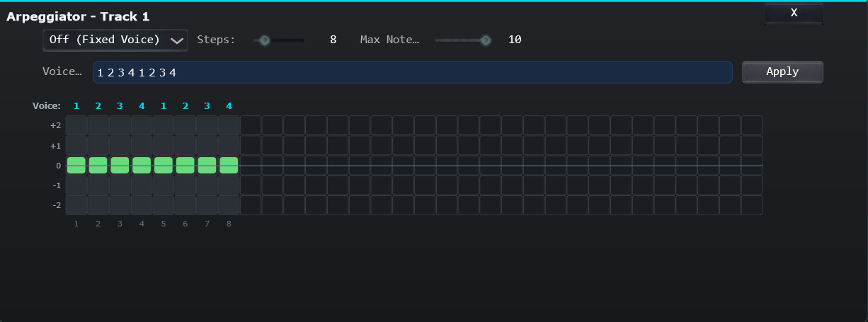
Task: Toggle step 1 cell in -2 row
Action: [76, 205]
